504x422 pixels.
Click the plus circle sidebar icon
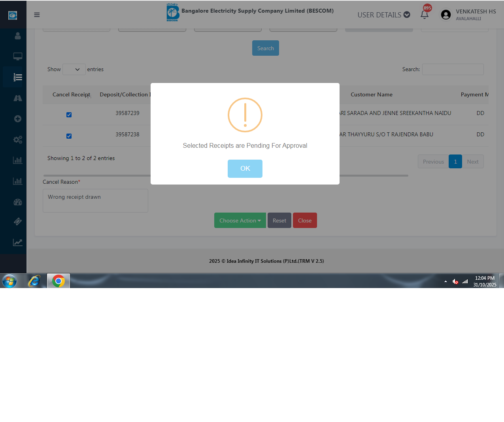click(x=17, y=119)
